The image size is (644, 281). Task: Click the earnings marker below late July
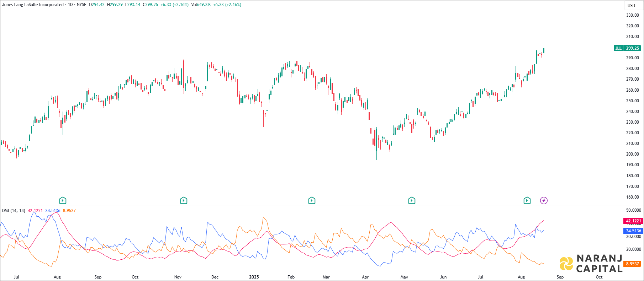click(x=63, y=201)
